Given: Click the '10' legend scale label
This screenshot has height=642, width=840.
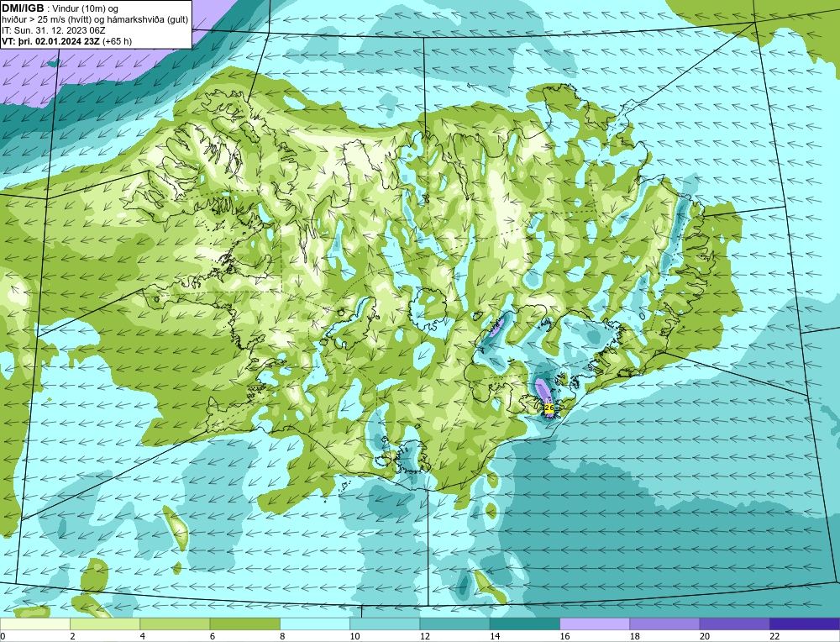Looking at the screenshot, I should tap(354, 636).
